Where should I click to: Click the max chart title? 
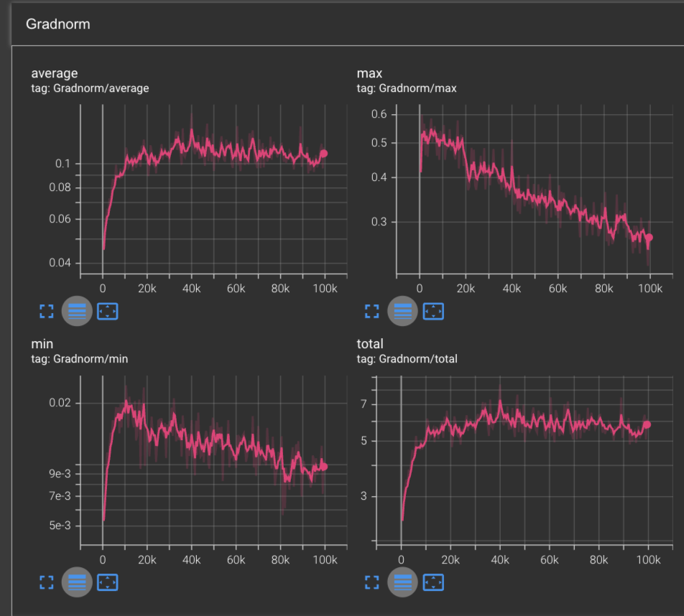coord(369,73)
